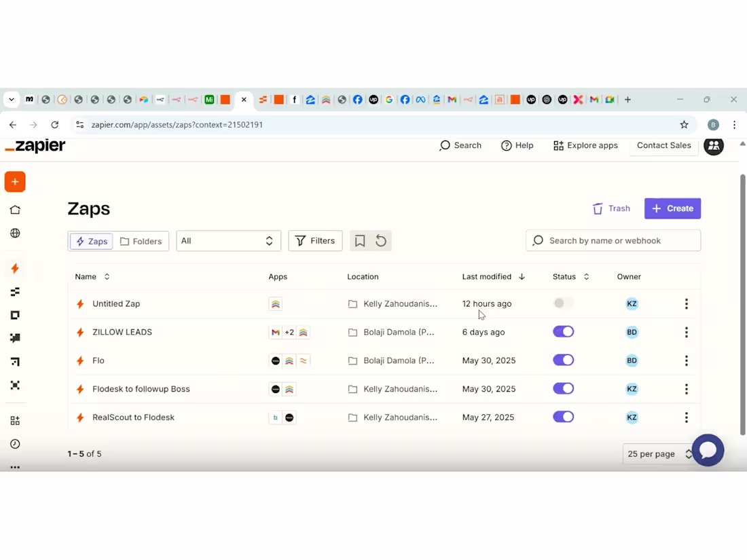Click the orange plus button in sidebar
Screen dimensions: 747x560
click(x=15, y=182)
